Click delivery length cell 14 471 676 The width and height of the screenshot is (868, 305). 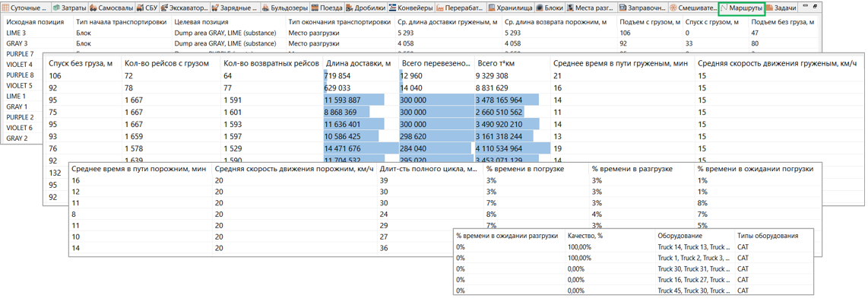tap(360, 148)
